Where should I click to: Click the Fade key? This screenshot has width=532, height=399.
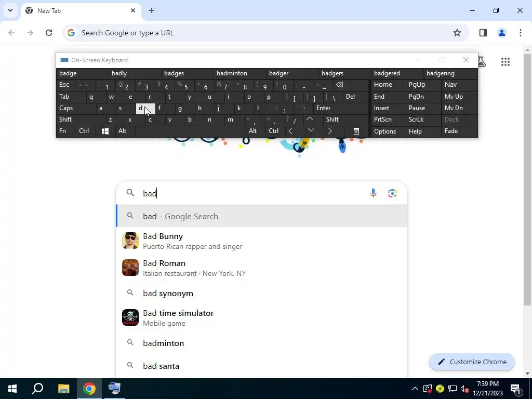[460, 131]
